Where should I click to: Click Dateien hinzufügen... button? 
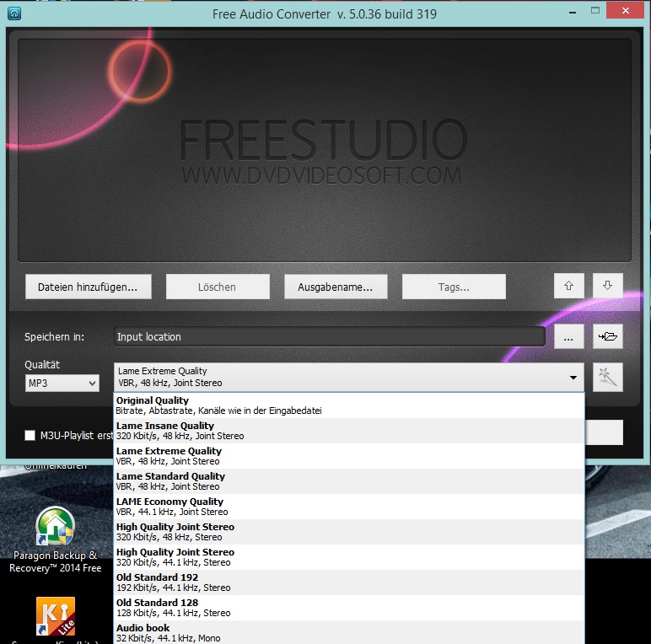tap(88, 287)
